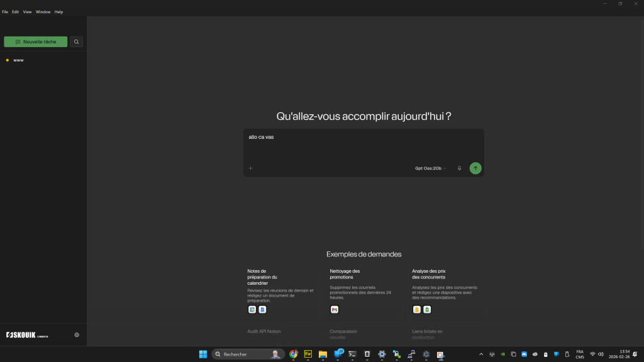Expand hidden icons in the system tray
644x362 pixels.
click(x=481, y=354)
